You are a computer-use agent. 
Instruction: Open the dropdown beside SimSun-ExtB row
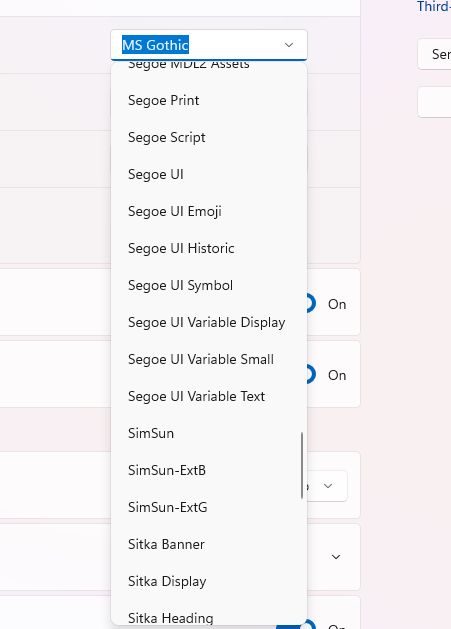pos(328,486)
